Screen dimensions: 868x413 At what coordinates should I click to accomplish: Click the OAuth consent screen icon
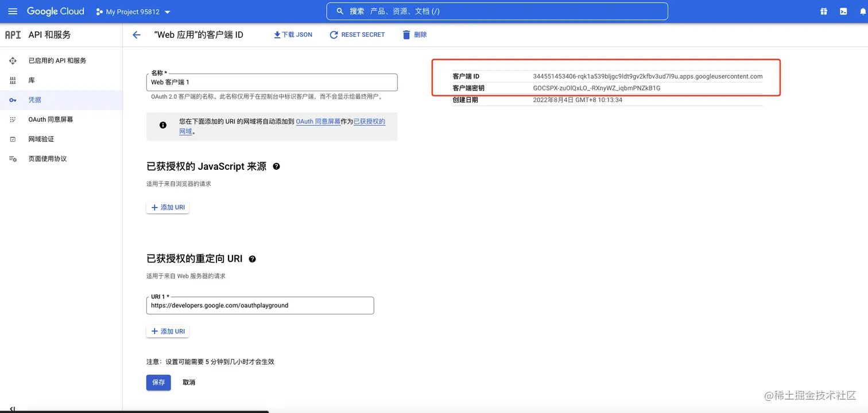[x=13, y=119]
